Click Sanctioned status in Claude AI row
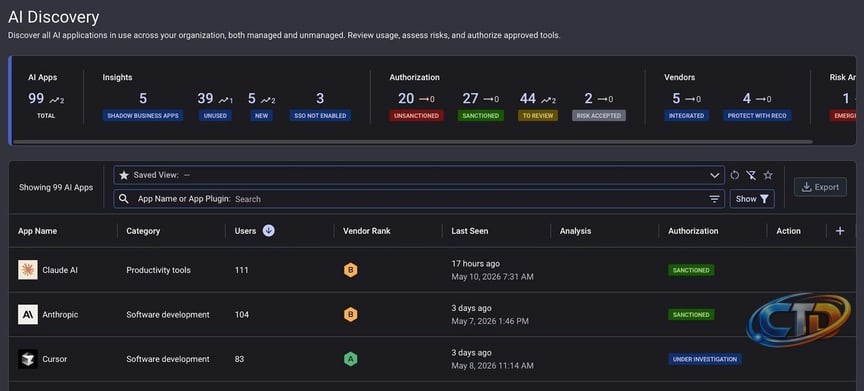864x391 pixels. click(691, 270)
